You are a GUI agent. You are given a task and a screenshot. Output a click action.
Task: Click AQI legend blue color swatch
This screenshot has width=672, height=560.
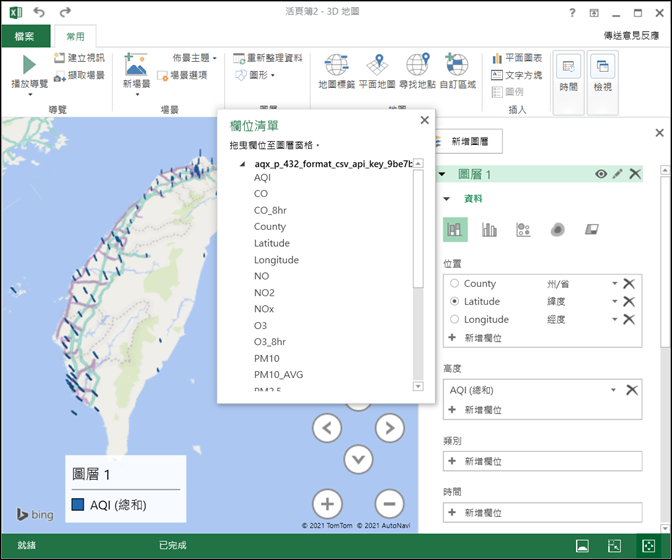click(x=78, y=504)
